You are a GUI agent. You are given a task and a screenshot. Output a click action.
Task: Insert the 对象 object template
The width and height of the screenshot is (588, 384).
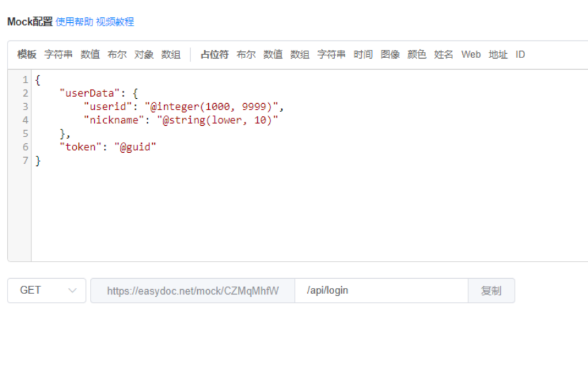click(x=144, y=54)
